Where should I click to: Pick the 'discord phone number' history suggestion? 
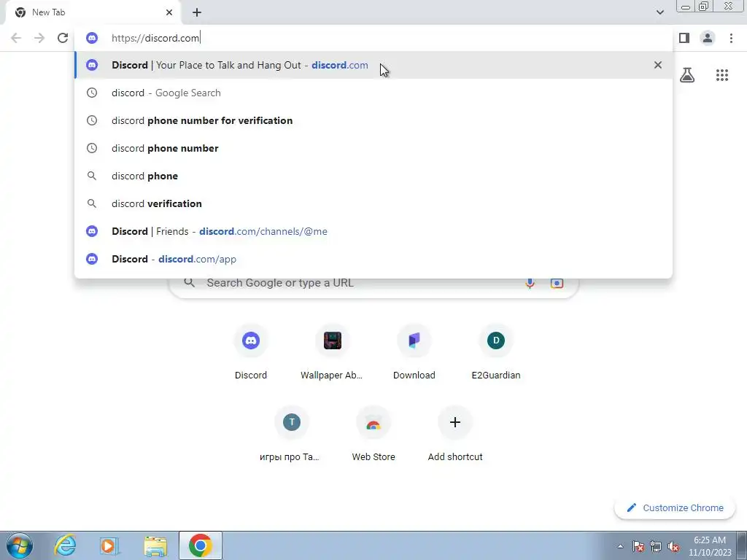pyautogui.click(x=373, y=148)
